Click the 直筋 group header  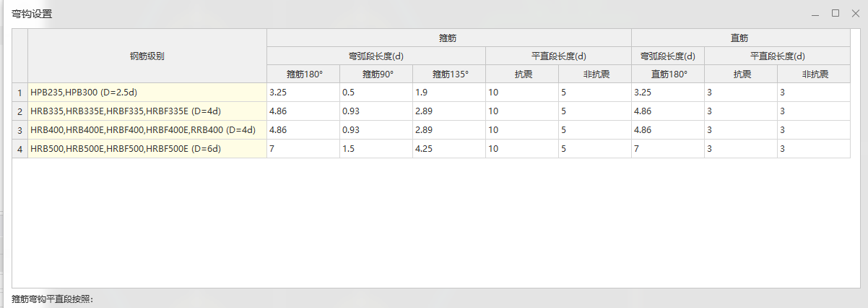(x=740, y=38)
